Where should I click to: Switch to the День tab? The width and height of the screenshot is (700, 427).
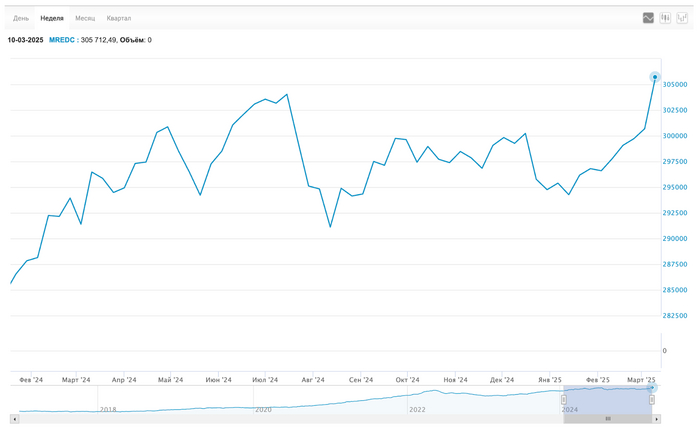coord(21,18)
